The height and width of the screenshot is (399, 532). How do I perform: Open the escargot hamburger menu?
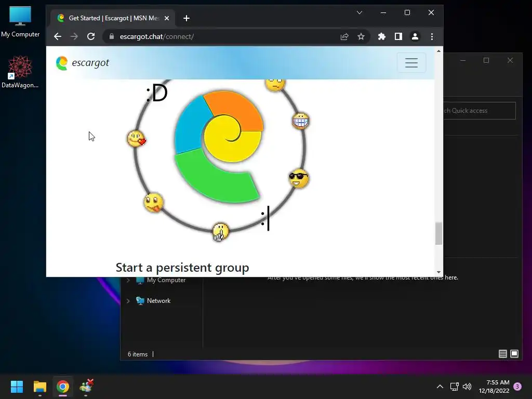(411, 63)
